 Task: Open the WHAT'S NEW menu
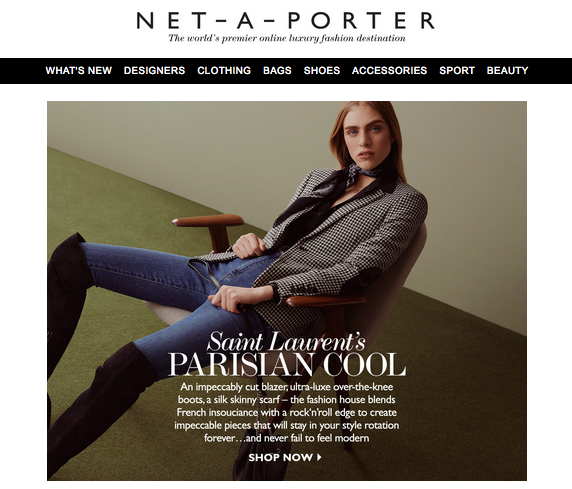point(78,70)
